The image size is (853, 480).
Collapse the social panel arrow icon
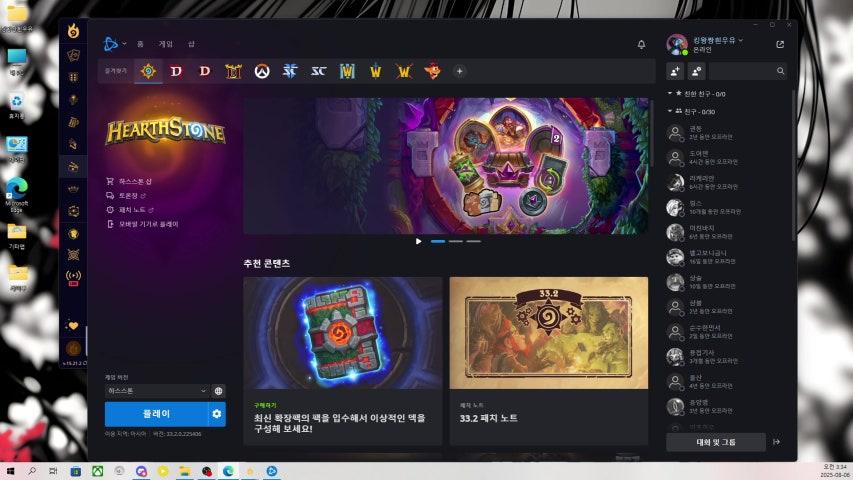point(777,442)
